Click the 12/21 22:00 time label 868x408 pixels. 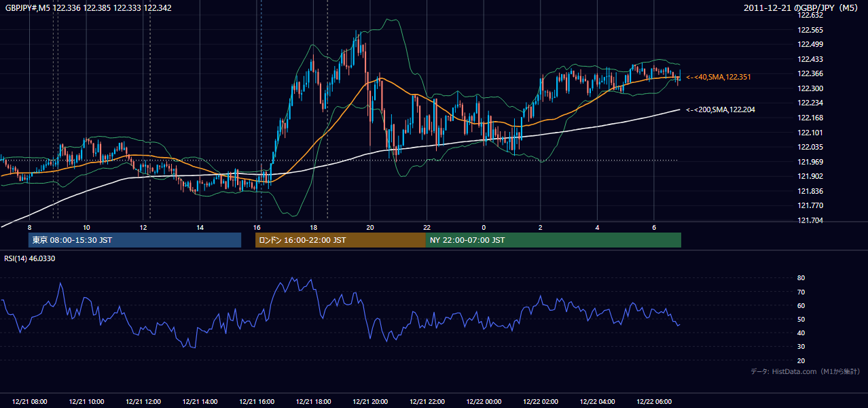point(427,402)
